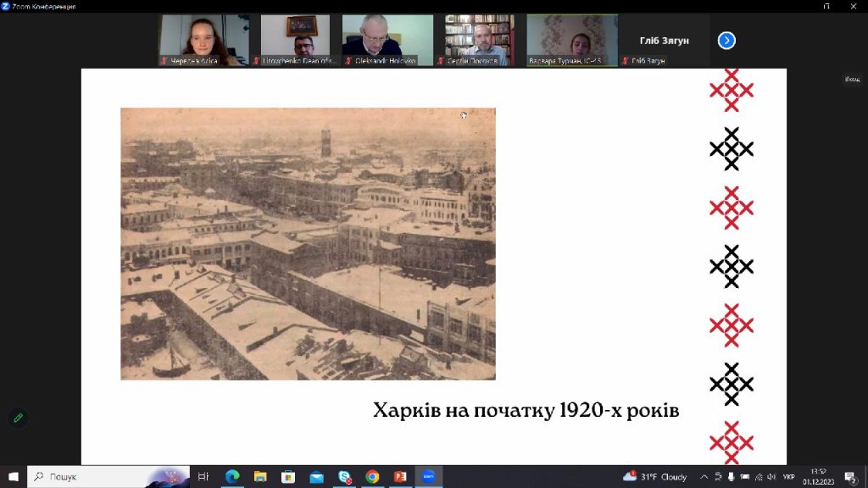868x488 pixels.
Task: Launch Google Chrome from the taskbar
Action: pos(373,476)
